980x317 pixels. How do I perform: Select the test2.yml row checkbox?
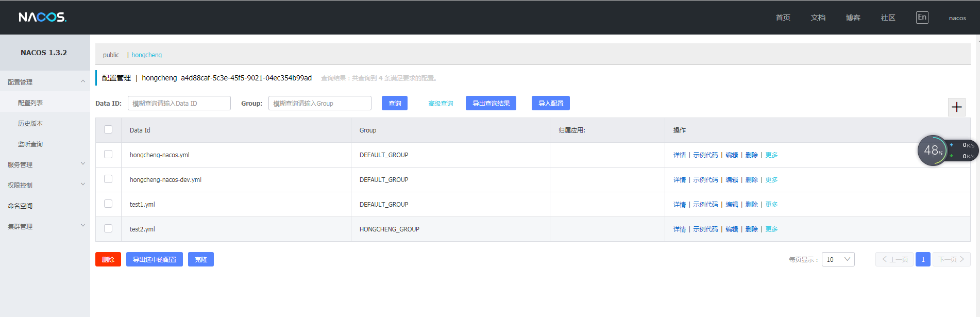[108, 228]
